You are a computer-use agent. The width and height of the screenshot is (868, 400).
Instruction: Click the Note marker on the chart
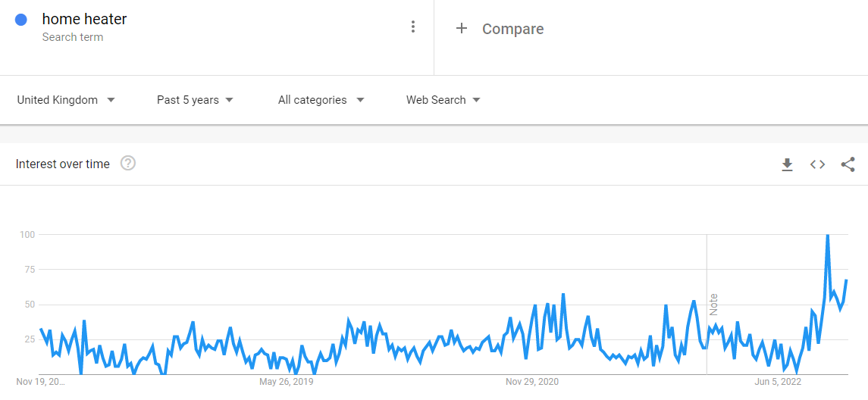coord(713,304)
